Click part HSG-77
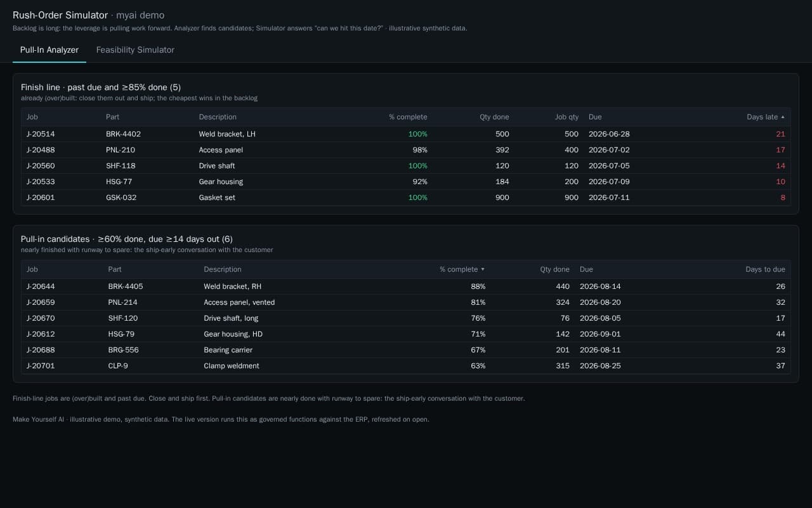The image size is (812, 508). [x=119, y=182]
